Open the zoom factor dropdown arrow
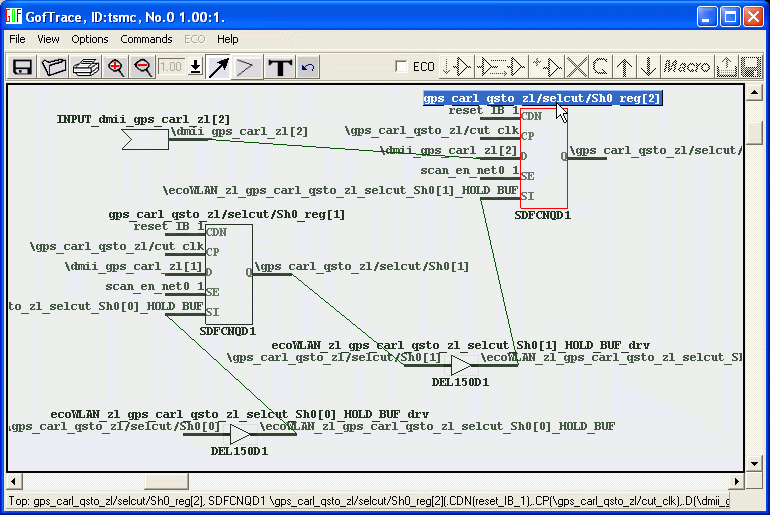Screen dimensions: 770x515 (195, 67)
